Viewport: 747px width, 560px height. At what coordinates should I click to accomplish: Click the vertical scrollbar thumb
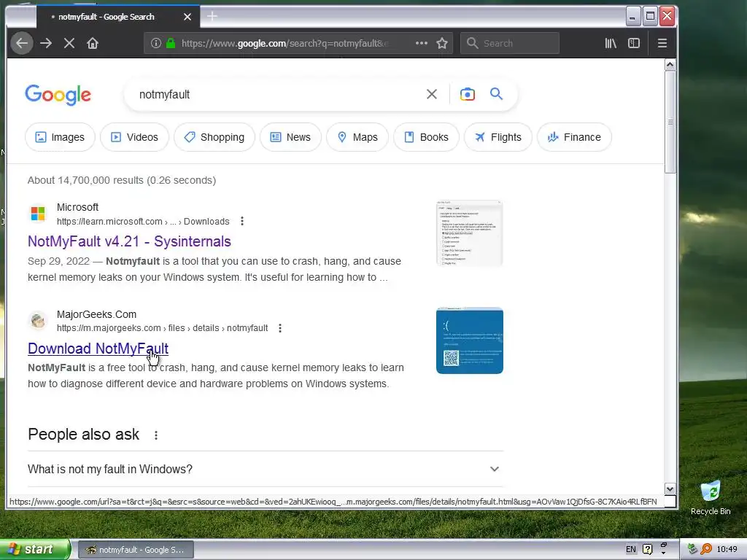(670, 122)
